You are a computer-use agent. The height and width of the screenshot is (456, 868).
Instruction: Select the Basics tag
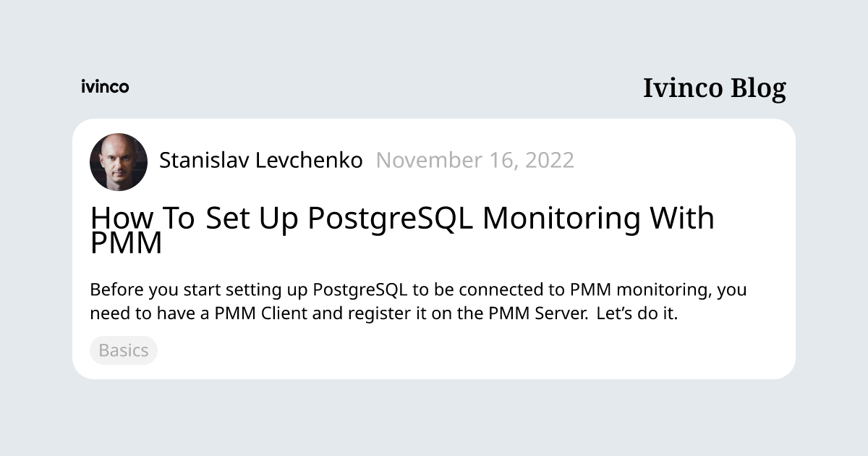pos(124,350)
